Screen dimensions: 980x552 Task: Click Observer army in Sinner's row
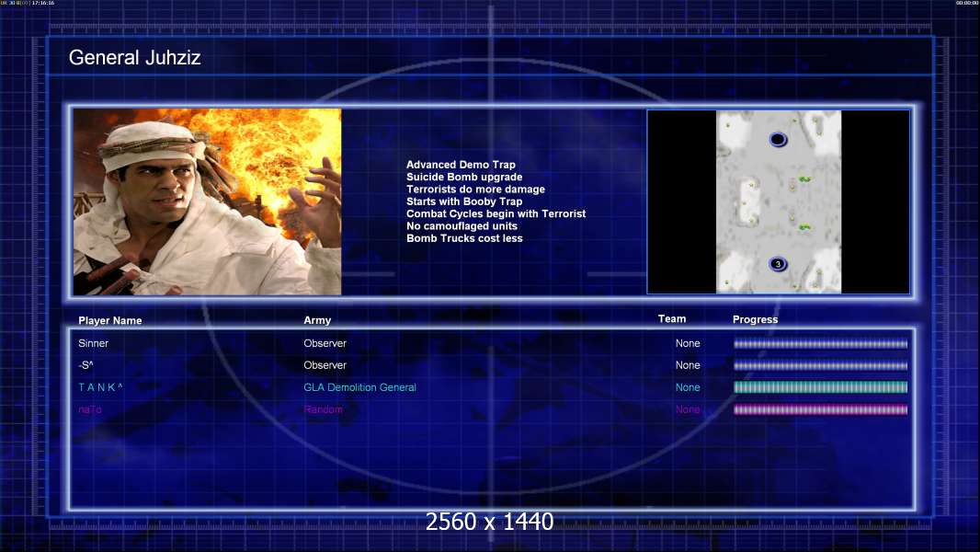click(x=325, y=343)
